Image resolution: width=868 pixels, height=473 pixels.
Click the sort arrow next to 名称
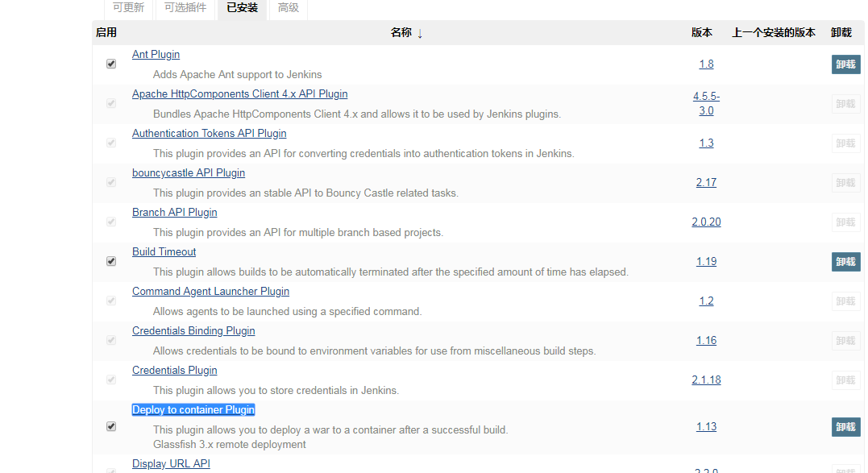421,33
